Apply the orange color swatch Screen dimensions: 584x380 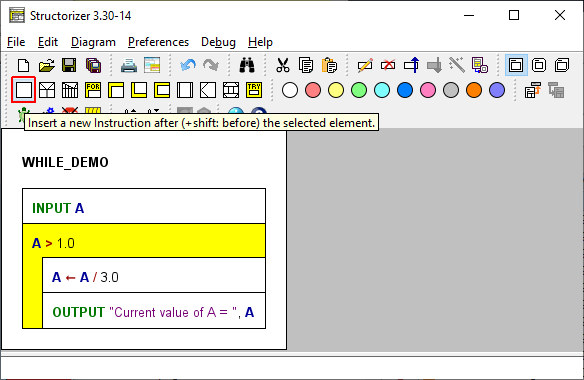(x=474, y=90)
